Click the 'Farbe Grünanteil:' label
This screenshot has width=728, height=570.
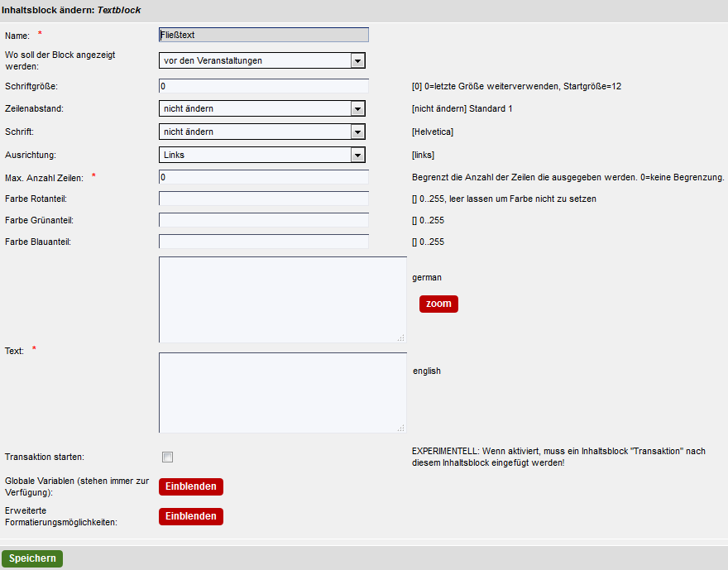tap(40, 221)
